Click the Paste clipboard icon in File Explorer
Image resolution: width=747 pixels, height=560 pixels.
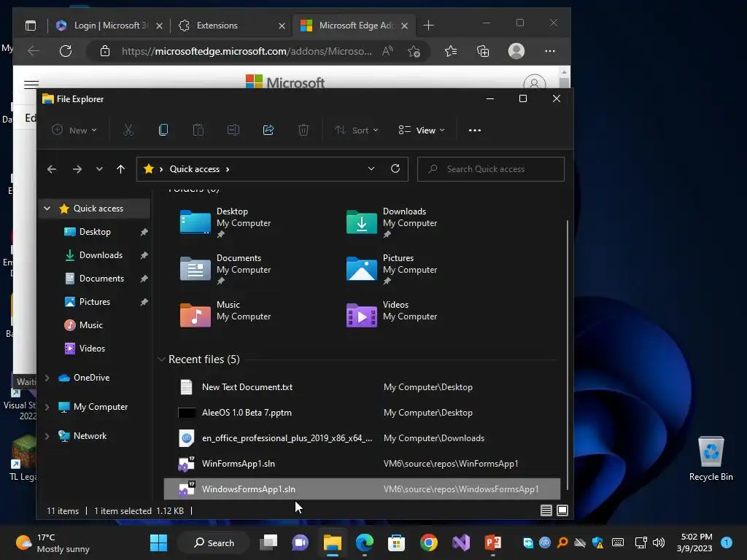[x=198, y=130]
